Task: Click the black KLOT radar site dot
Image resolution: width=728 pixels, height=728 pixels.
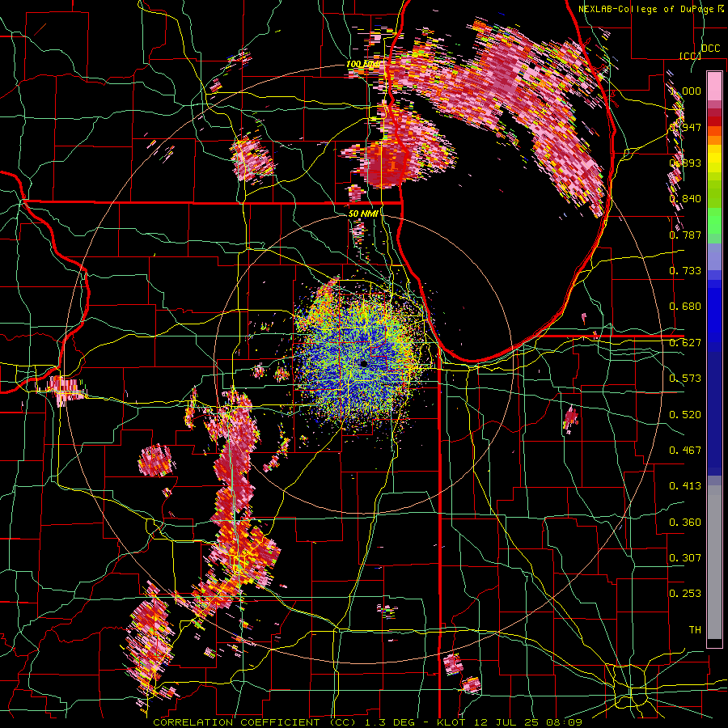Action: [x=364, y=364]
